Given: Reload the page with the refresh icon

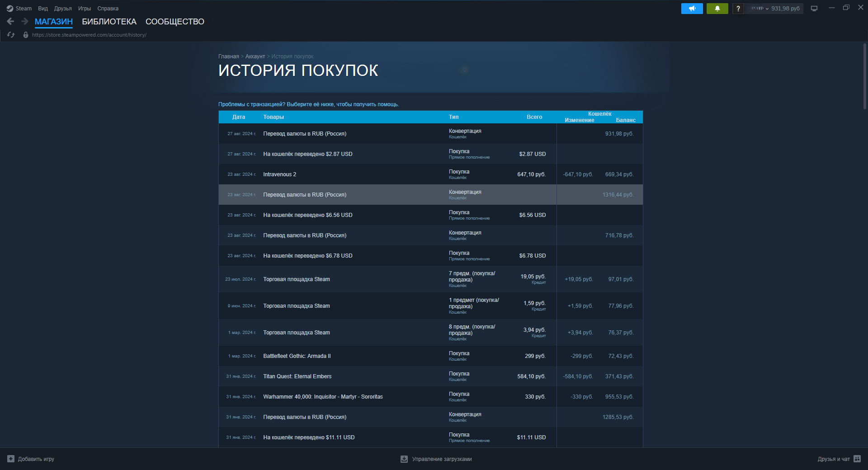Looking at the screenshot, I should [11, 35].
